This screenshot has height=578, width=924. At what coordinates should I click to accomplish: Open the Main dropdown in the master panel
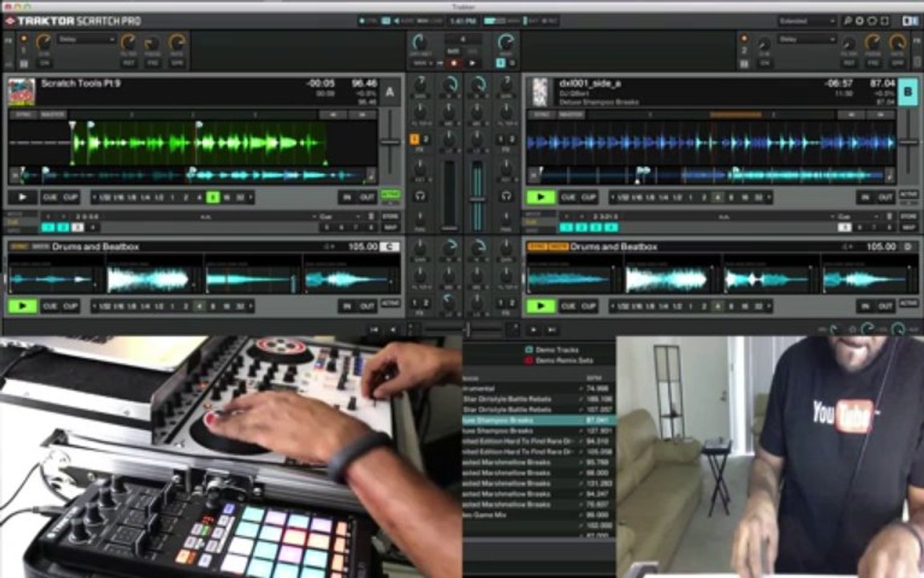[423, 63]
